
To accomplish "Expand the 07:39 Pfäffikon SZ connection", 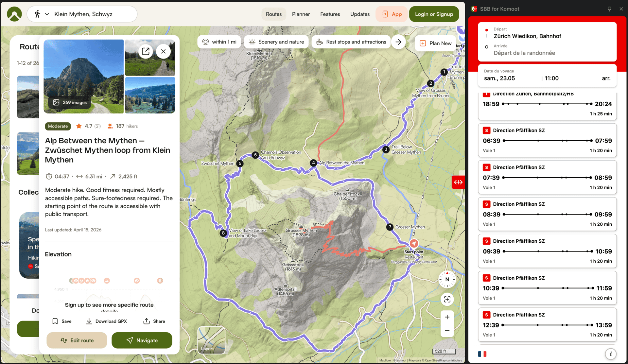I will tap(547, 177).
